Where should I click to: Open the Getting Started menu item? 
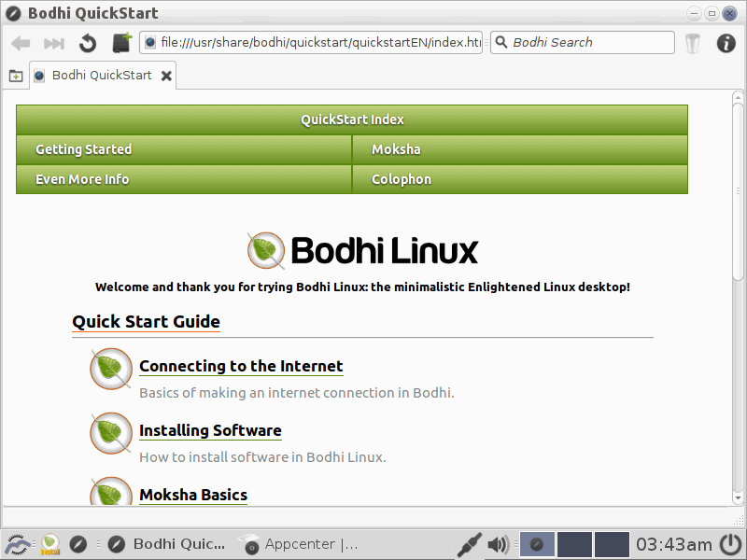[184, 149]
